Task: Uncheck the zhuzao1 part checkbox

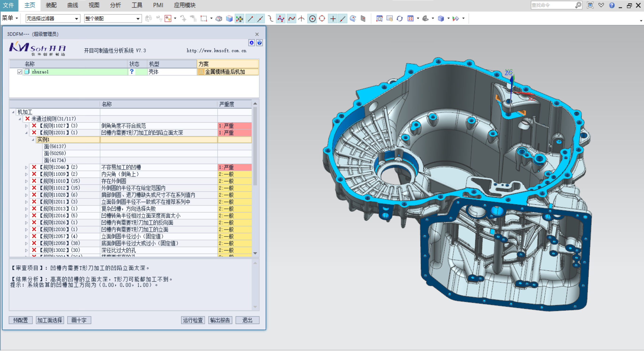Action: pos(20,72)
